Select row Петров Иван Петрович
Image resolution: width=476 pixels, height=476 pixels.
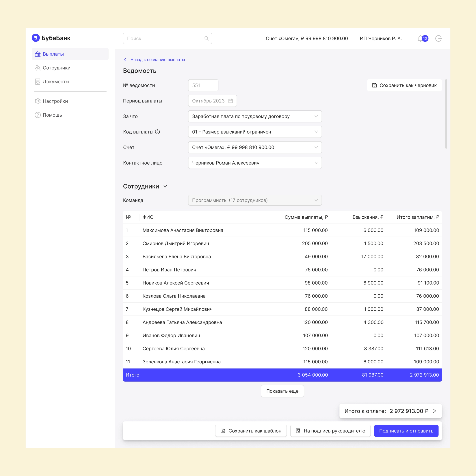(x=282, y=270)
